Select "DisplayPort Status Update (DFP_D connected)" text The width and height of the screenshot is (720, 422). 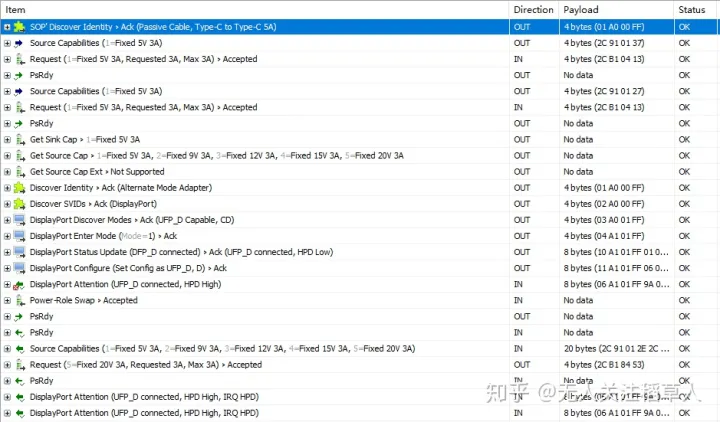(115, 252)
